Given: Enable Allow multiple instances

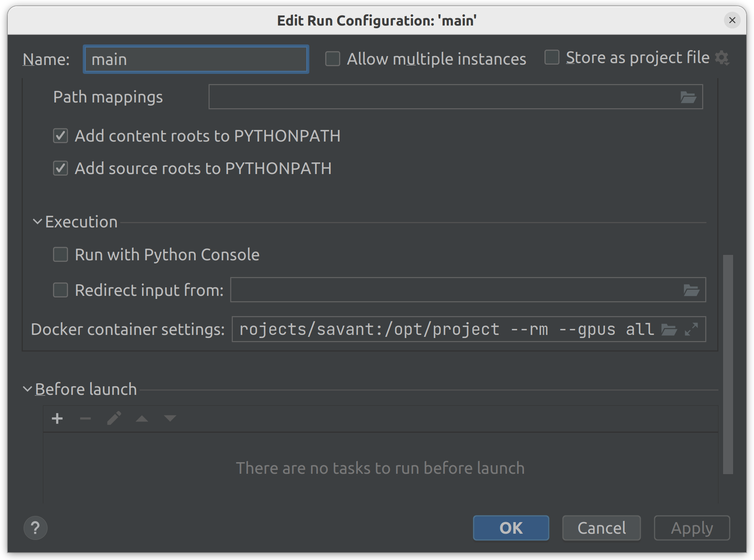Looking at the screenshot, I should click(x=332, y=58).
